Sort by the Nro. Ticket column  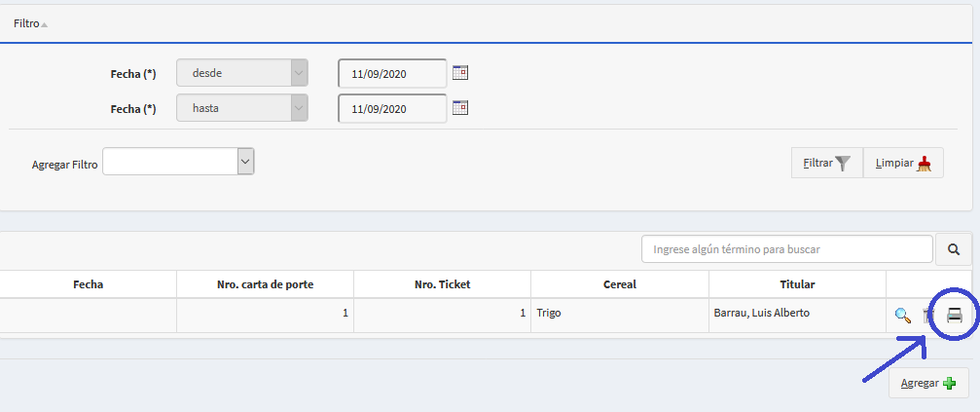(442, 284)
